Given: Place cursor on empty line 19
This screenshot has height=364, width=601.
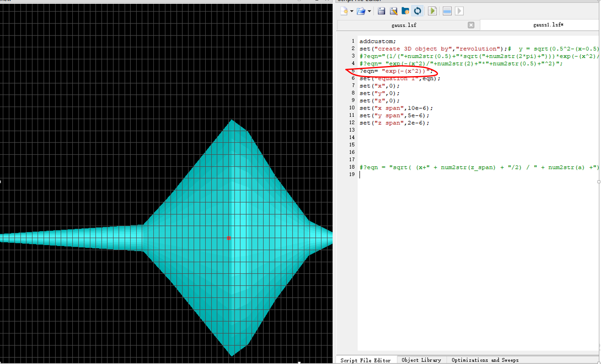Looking at the screenshot, I should (418, 175).
